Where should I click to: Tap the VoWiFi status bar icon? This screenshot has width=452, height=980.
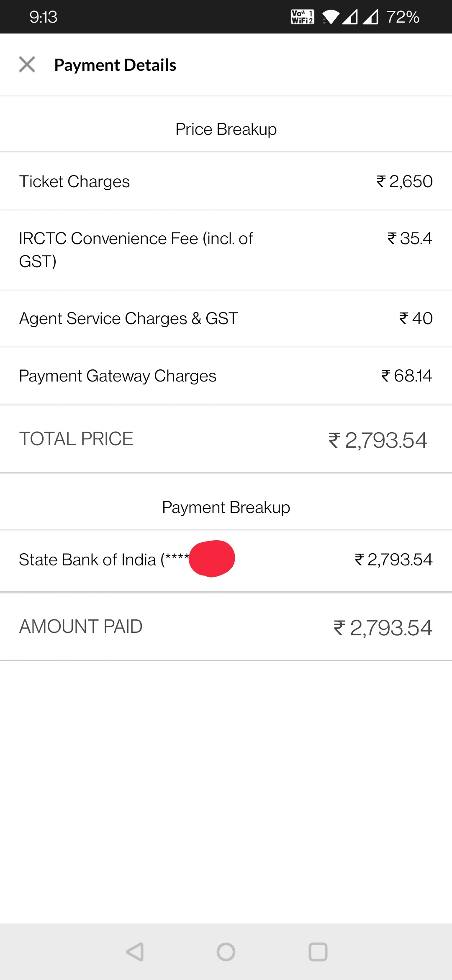(x=302, y=17)
